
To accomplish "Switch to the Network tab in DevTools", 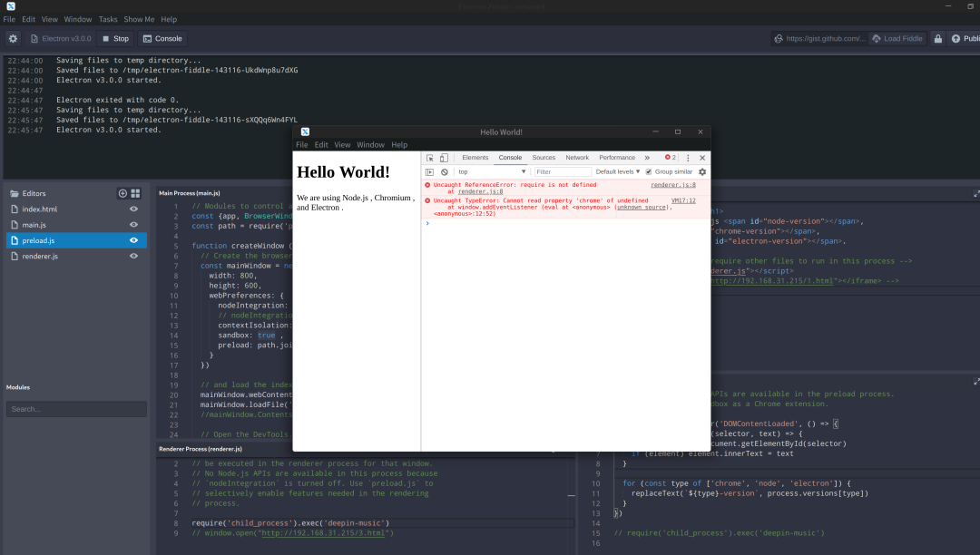I will coord(577,158).
